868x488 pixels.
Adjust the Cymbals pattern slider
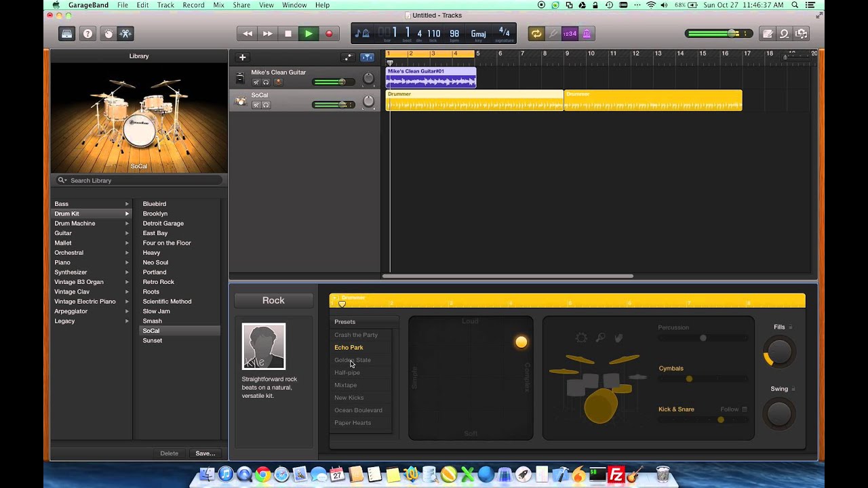pos(703,379)
